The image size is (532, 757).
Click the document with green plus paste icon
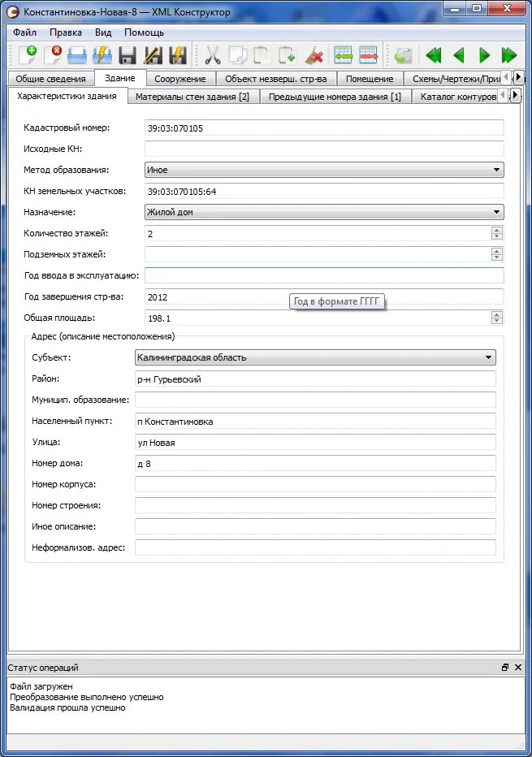coord(288,55)
